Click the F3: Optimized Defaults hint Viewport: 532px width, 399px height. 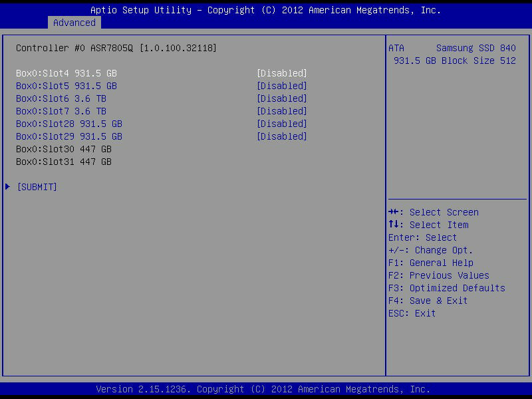(x=447, y=288)
